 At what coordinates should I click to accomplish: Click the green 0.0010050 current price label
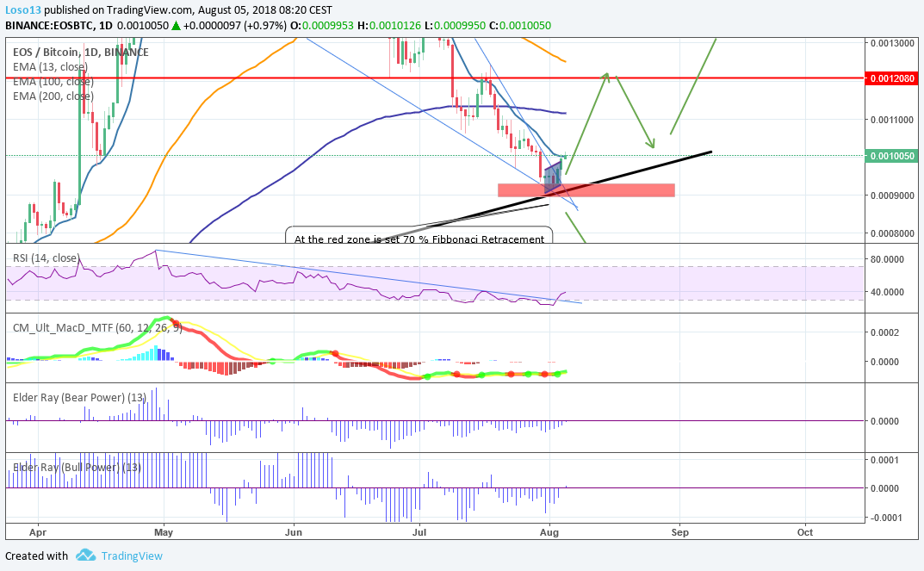click(892, 156)
